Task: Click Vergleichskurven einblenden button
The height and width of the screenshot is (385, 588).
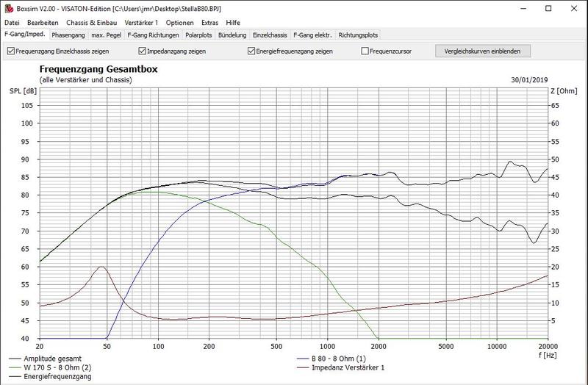Action: (483, 51)
